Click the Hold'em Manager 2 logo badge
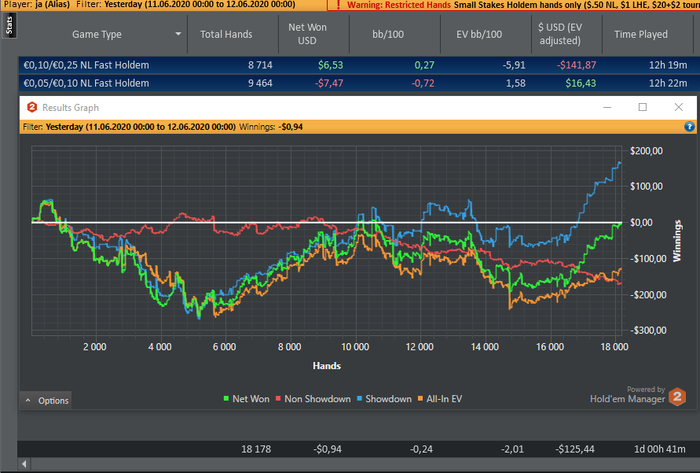Screen dimensions: 700x473 click(677, 396)
